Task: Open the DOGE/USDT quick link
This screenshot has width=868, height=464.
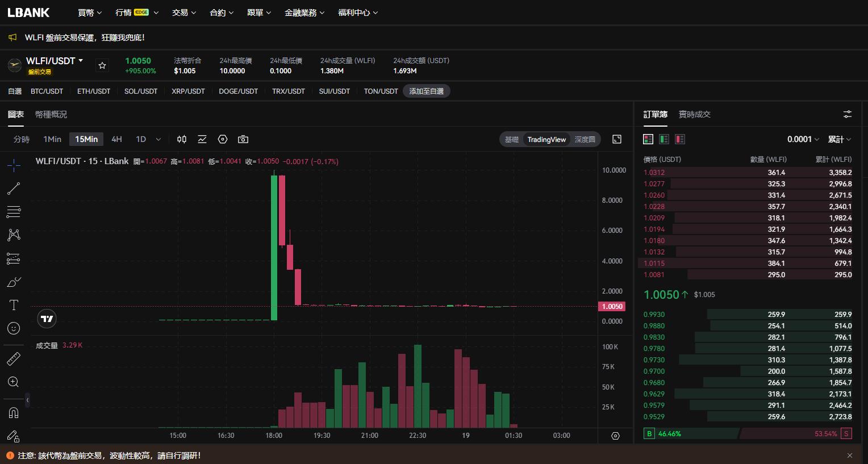Action: click(239, 91)
